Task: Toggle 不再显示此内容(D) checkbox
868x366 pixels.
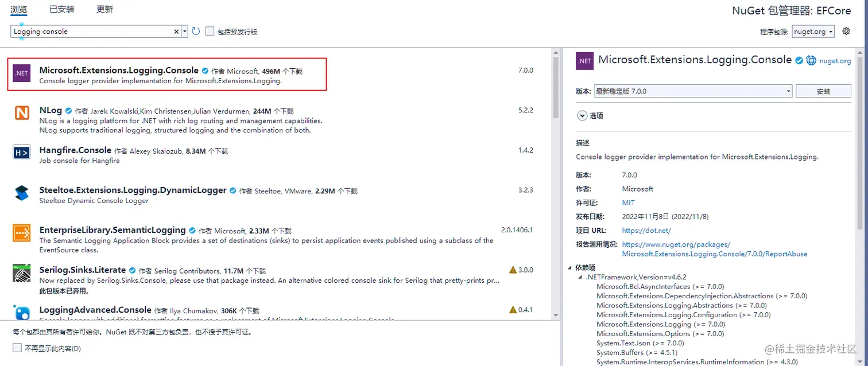Action: point(17,348)
